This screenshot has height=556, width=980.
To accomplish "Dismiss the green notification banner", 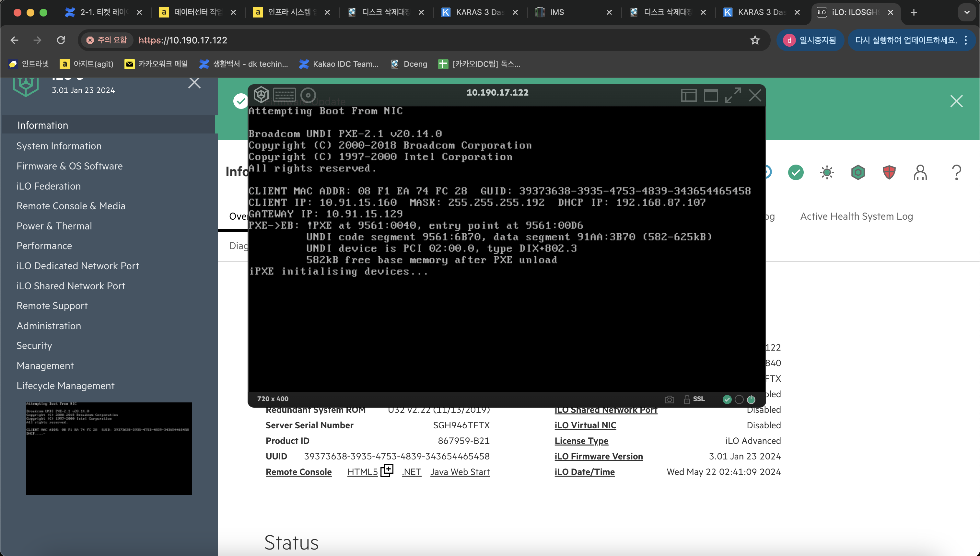I will coord(956,101).
